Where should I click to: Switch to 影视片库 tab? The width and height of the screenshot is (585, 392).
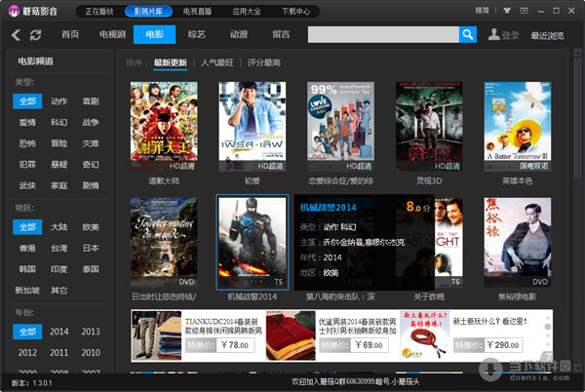148,12
